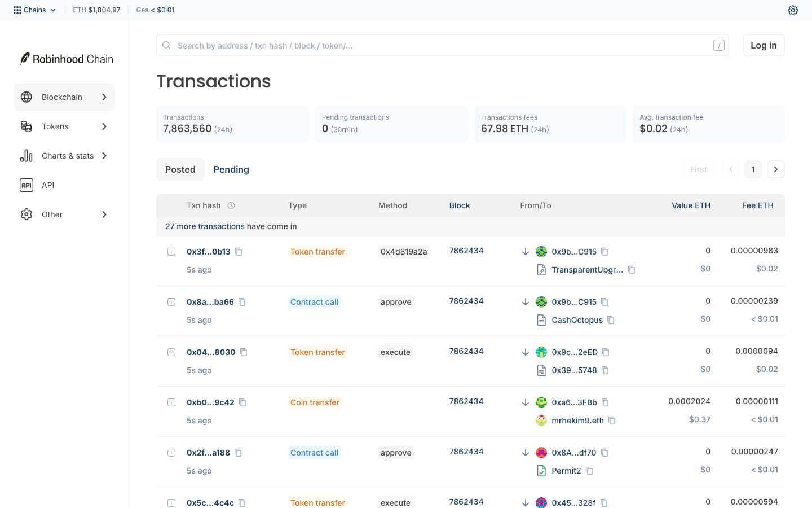This screenshot has height=508, width=812.
Task: Open info box for txn 0x5c...4c4c
Action: (171, 503)
